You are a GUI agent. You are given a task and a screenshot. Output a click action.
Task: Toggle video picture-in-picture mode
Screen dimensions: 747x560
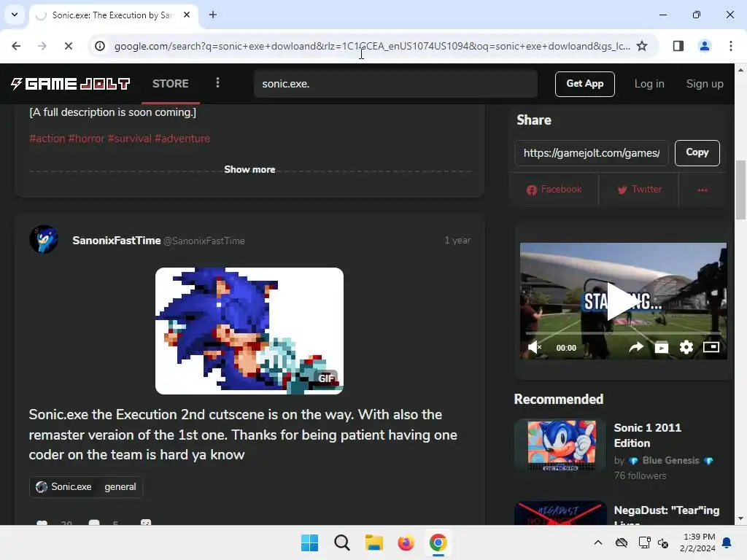point(711,347)
